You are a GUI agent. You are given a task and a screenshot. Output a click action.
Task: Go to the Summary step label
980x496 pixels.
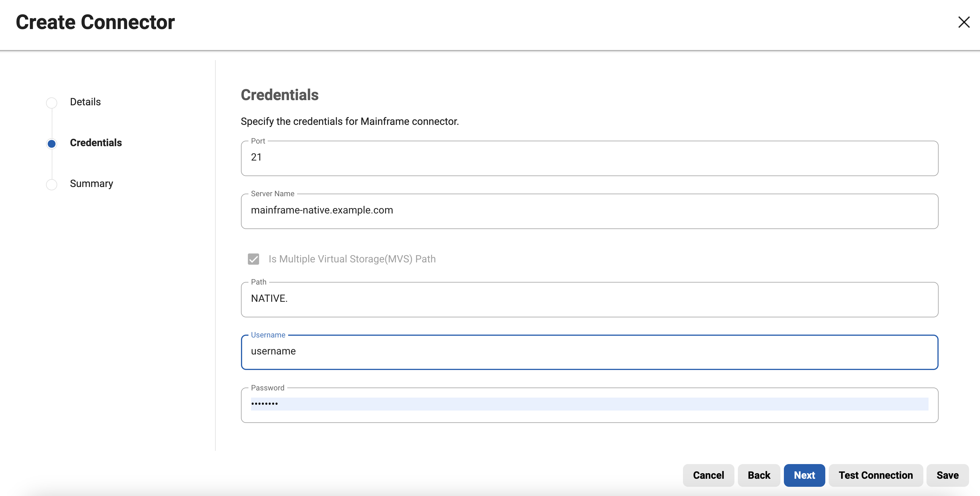(91, 184)
